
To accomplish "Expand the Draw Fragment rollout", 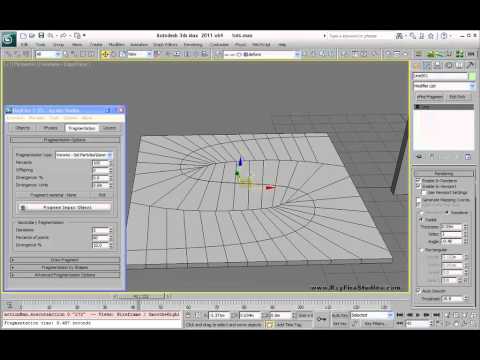I will point(65,260).
